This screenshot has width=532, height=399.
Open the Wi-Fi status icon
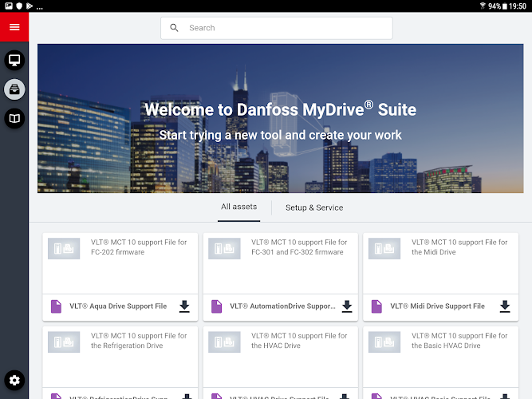tap(483, 6)
